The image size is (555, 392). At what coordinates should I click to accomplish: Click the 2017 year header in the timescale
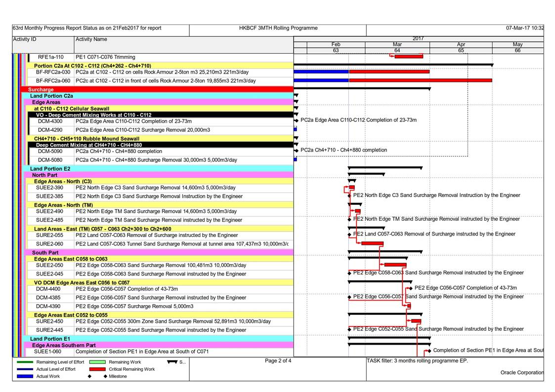tap(418, 39)
